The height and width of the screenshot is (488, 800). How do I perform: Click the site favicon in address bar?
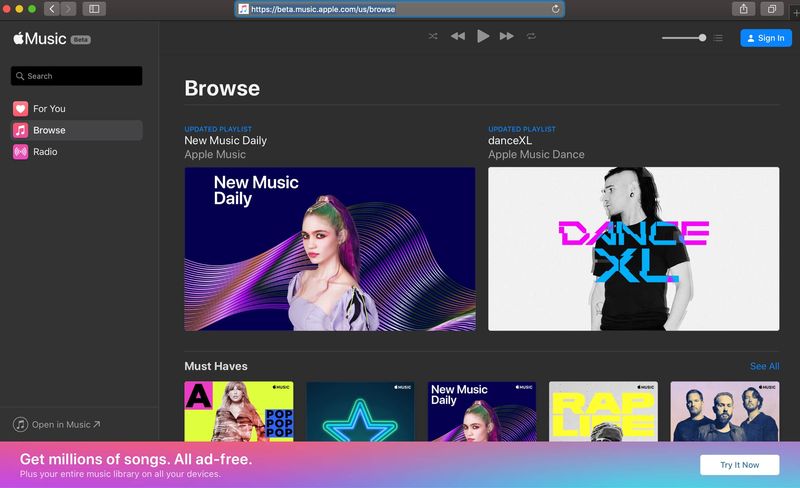click(x=243, y=9)
